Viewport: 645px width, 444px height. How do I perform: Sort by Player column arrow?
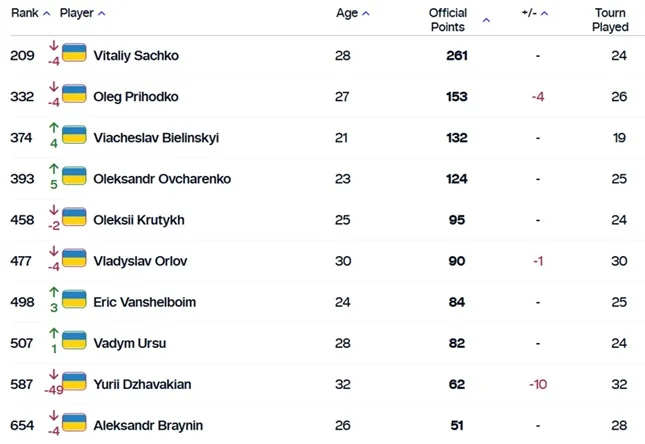(102, 14)
